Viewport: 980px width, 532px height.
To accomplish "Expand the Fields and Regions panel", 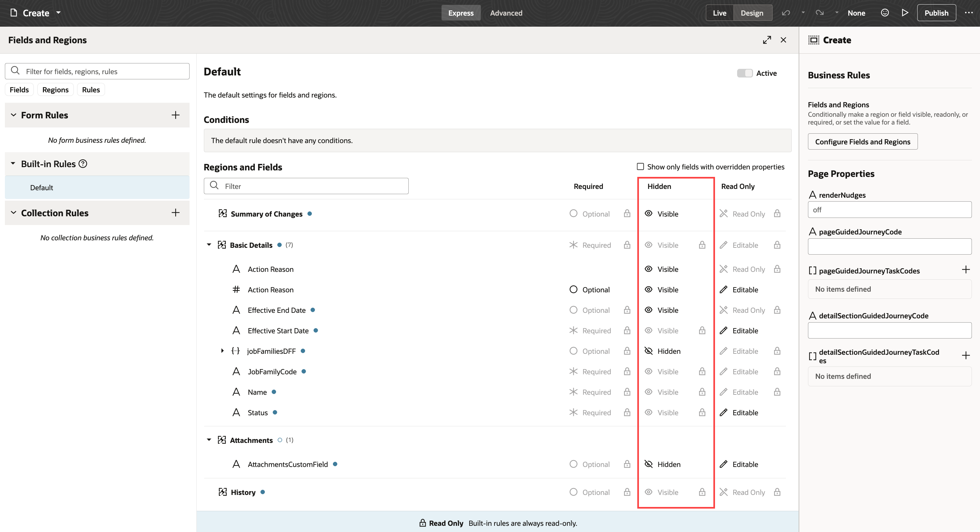I will 767,40.
